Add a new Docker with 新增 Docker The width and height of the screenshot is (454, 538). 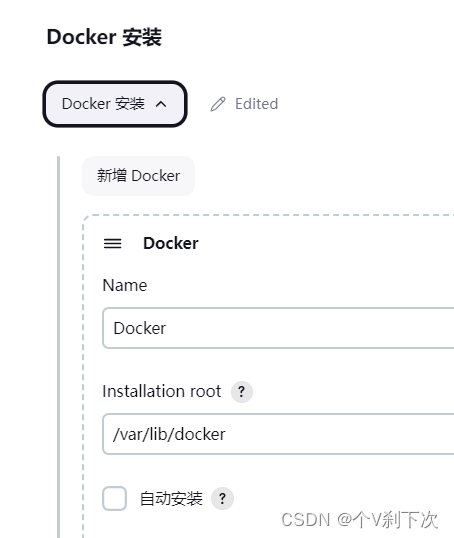(x=138, y=176)
